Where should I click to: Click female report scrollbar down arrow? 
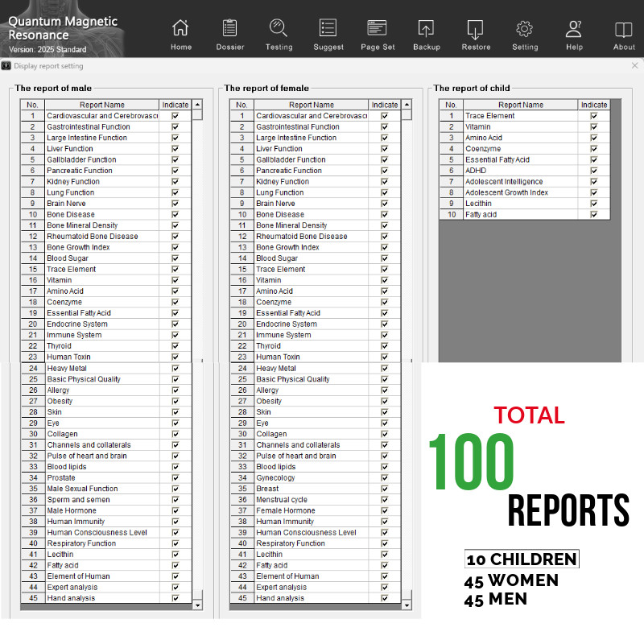tap(407, 605)
